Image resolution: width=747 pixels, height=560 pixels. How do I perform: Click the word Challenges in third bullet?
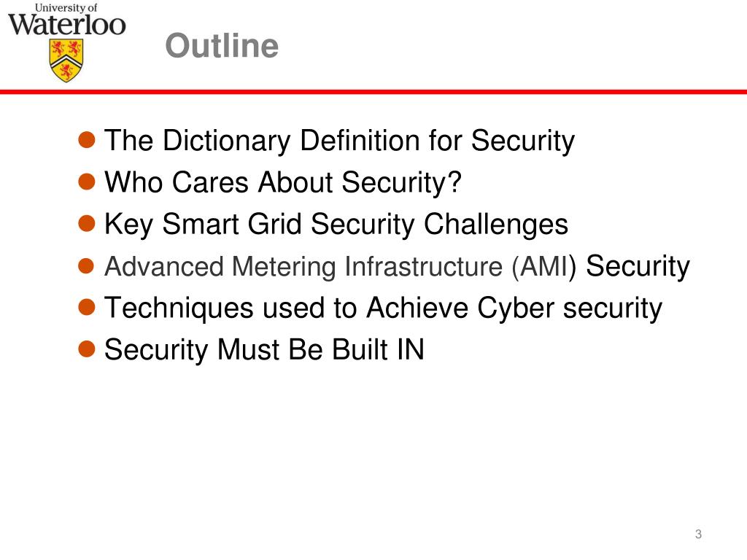pos(496,225)
